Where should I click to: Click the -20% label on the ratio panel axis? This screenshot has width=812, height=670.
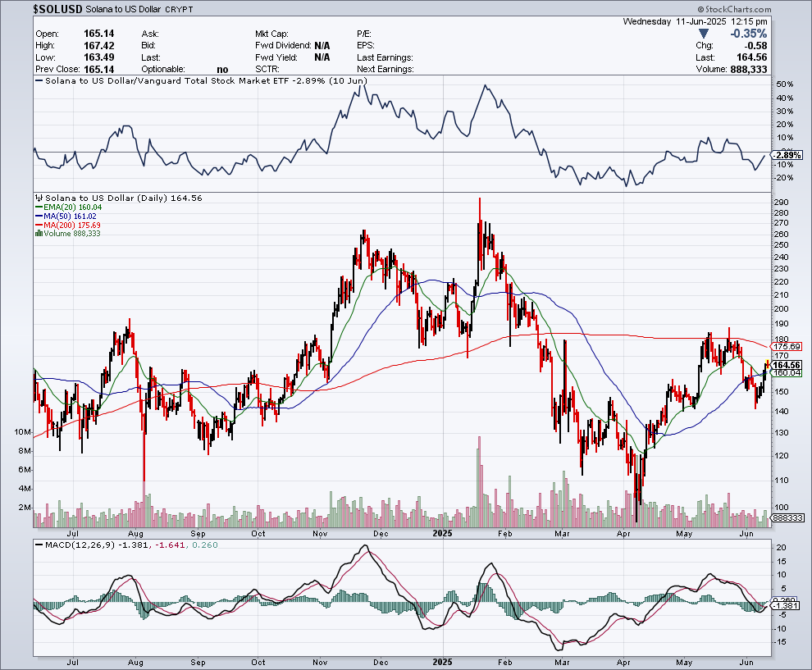click(784, 178)
